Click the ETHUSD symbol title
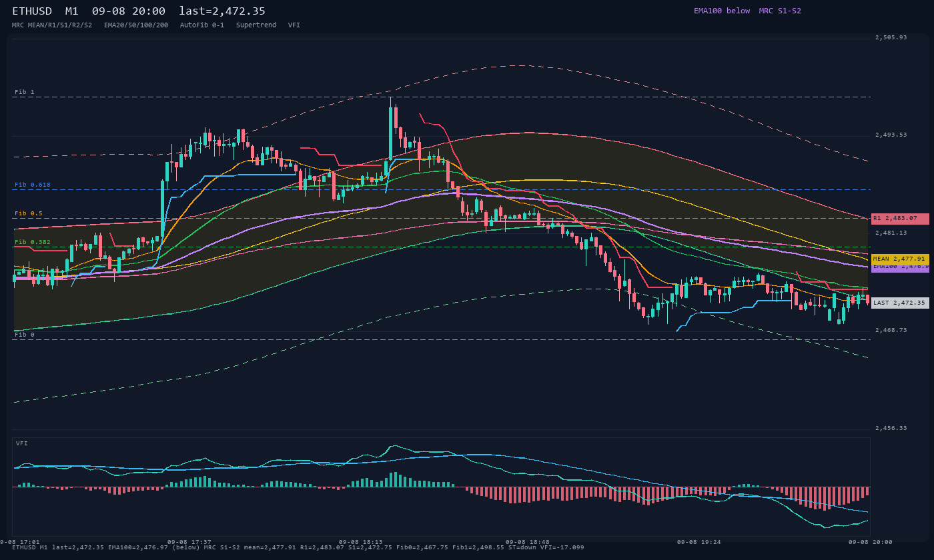The width and height of the screenshot is (934, 560). (x=32, y=11)
